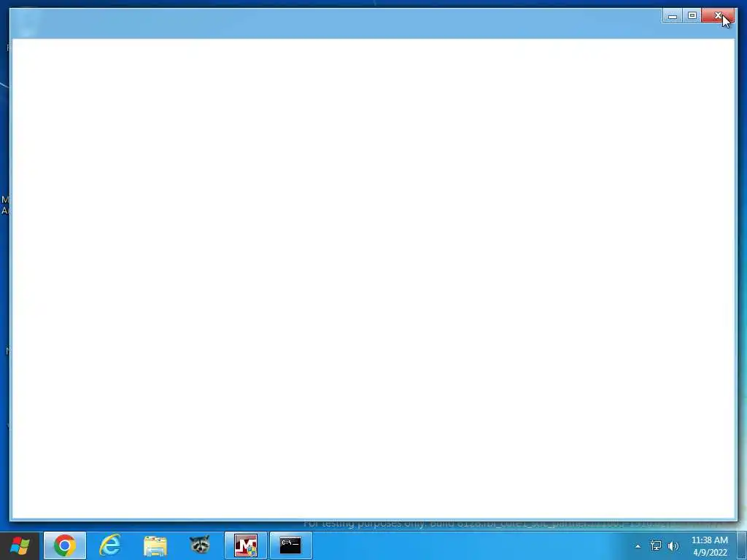Open the Windows Start menu
This screenshot has width=747, height=560.
[x=20, y=545]
